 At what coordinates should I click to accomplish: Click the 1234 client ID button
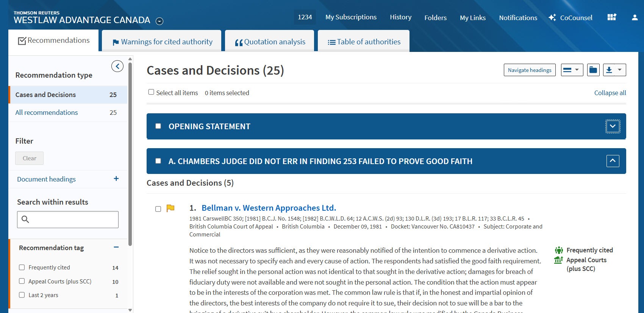(305, 17)
